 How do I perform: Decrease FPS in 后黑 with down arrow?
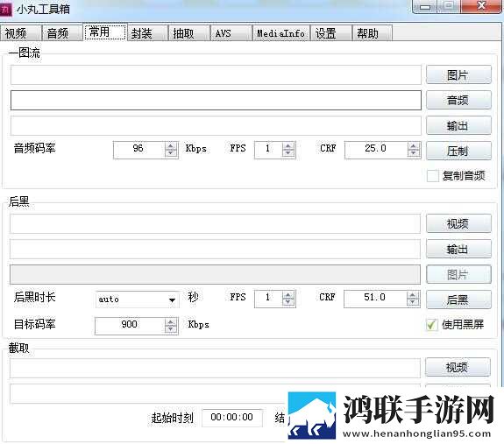pos(288,302)
